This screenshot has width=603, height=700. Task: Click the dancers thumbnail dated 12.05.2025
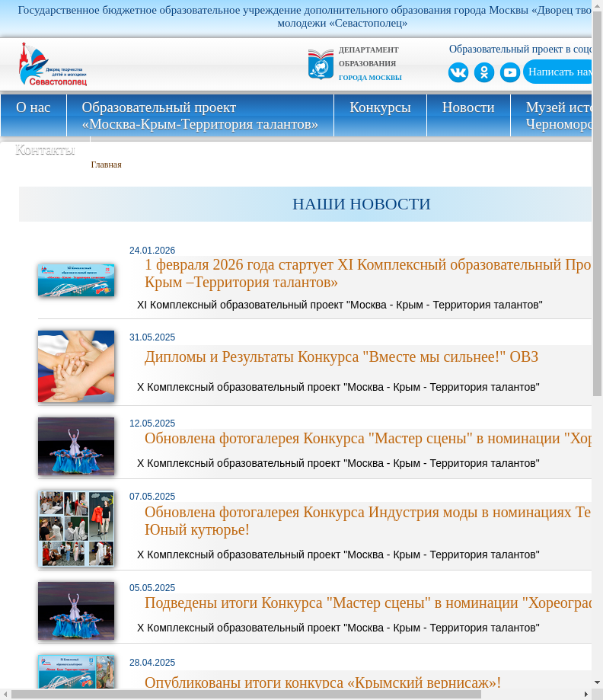click(x=76, y=446)
